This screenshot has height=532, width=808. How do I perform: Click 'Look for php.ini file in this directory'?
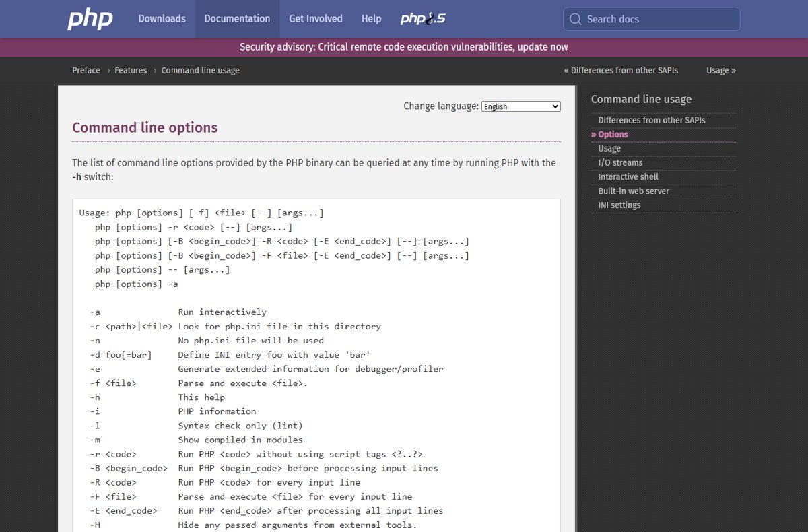pos(279,326)
